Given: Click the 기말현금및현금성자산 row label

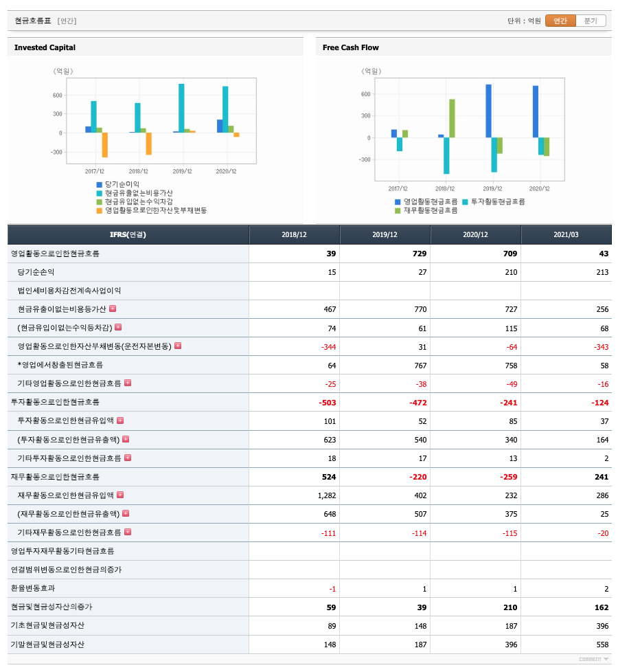Looking at the screenshot, I should coord(47,644).
